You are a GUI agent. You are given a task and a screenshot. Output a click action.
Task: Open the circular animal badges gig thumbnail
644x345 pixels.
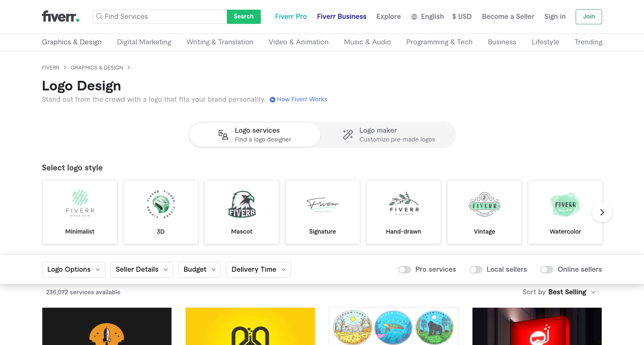click(x=394, y=327)
